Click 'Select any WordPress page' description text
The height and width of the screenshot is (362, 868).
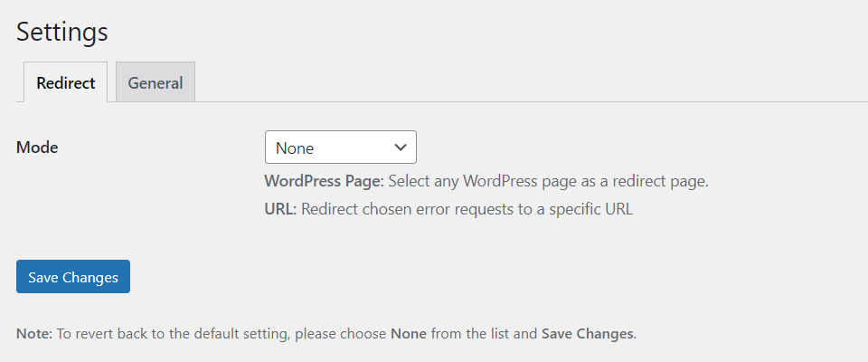479,181
